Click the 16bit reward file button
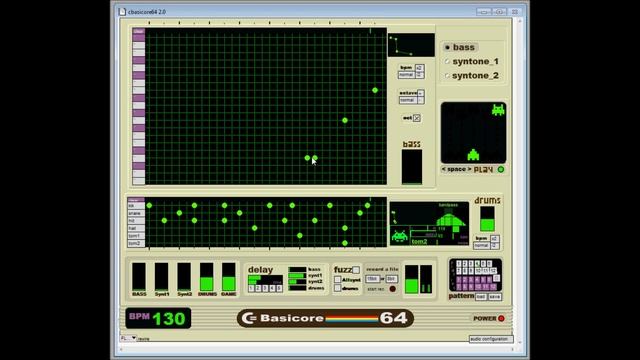 tap(372, 279)
